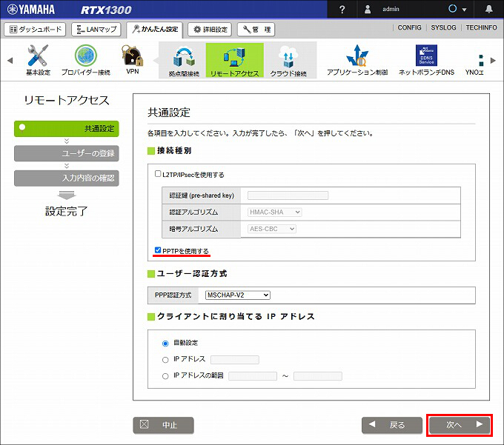The width and height of the screenshot is (504, 445).
Task: Switch to the 管理 tab
Action: click(256, 30)
